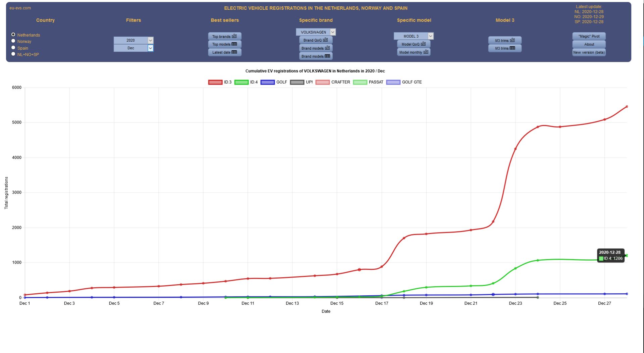Click the CRAFTER legend label text
Screen dimensions: 644x353
click(x=341, y=82)
